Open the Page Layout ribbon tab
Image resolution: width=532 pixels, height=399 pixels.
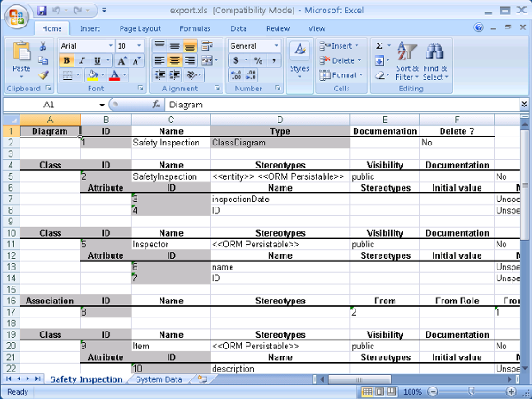tap(140, 29)
